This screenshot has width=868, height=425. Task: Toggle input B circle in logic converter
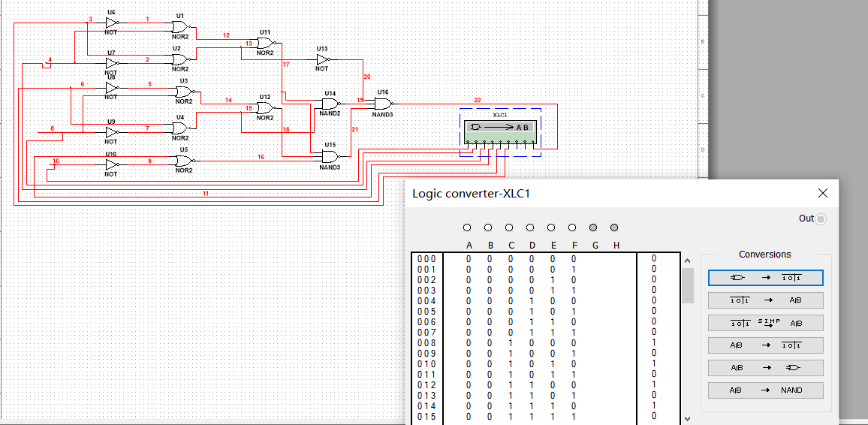point(488,228)
